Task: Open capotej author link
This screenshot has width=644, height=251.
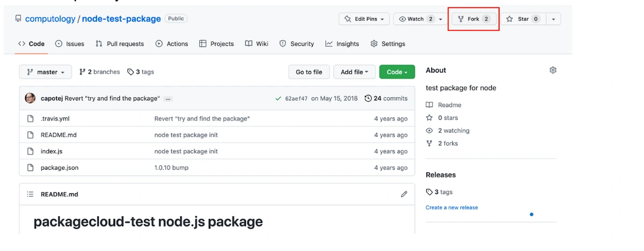Action: pyautogui.click(x=52, y=99)
